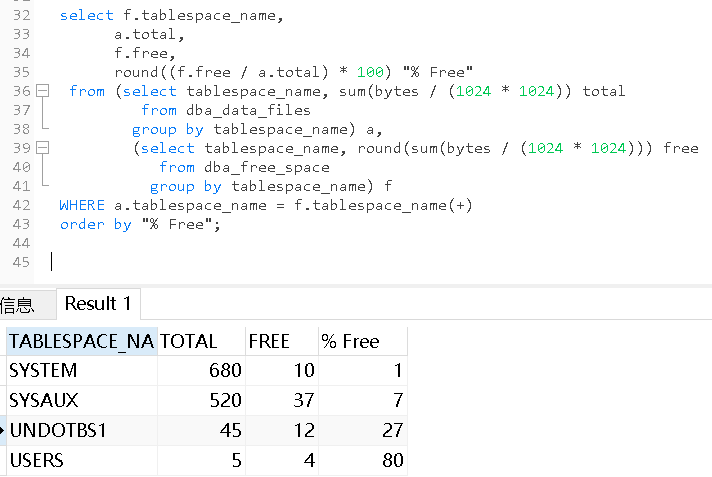Switch to the 信息 tab
The width and height of the screenshot is (712, 477).
[x=18, y=304]
